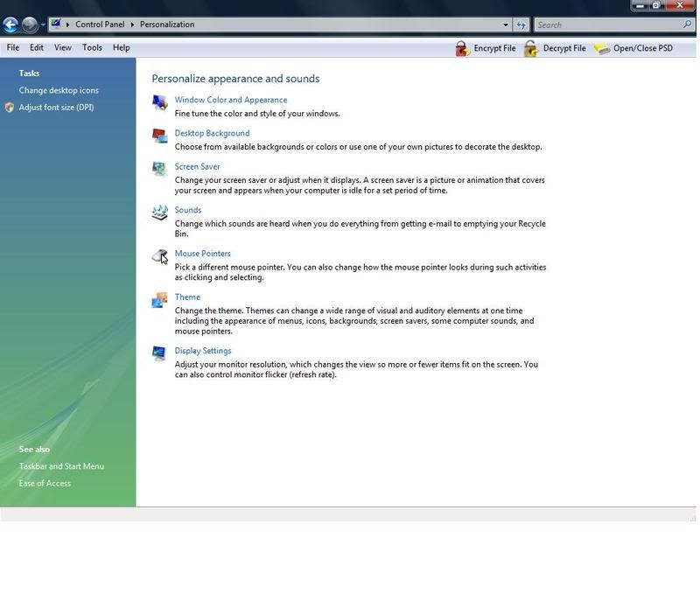Click the Sounds speaker icon
Viewport: 700px width, 601px height.
click(x=159, y=213)
